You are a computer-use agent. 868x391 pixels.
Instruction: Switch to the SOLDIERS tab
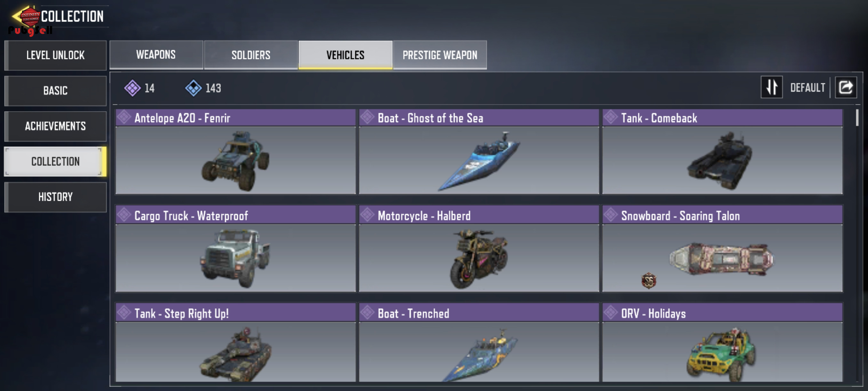tap(251, 55)
